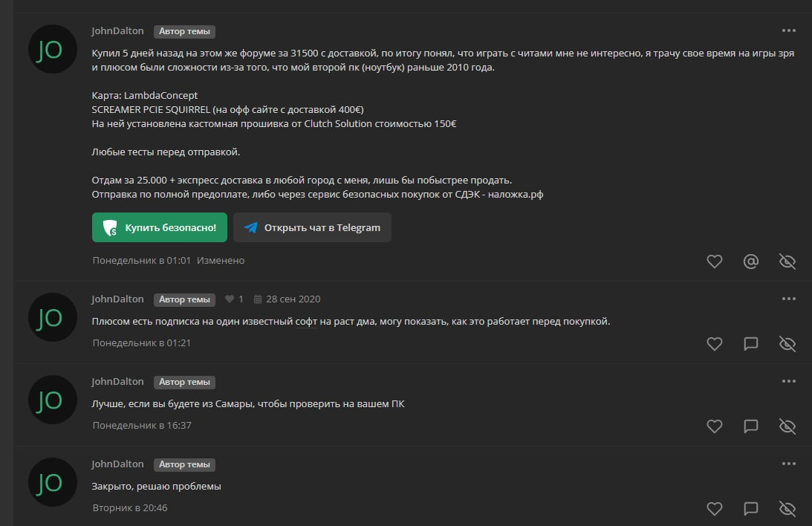The image size is (812, 526).
Task: Click 'Открыть чат в Telegram' button
Action: coord(312,227)
